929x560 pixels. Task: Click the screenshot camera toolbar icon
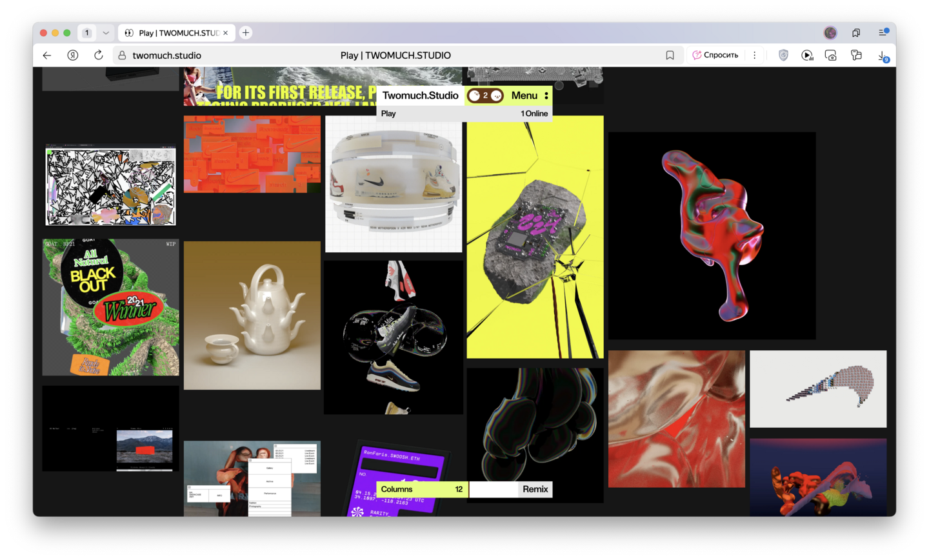tap(831, 55)
